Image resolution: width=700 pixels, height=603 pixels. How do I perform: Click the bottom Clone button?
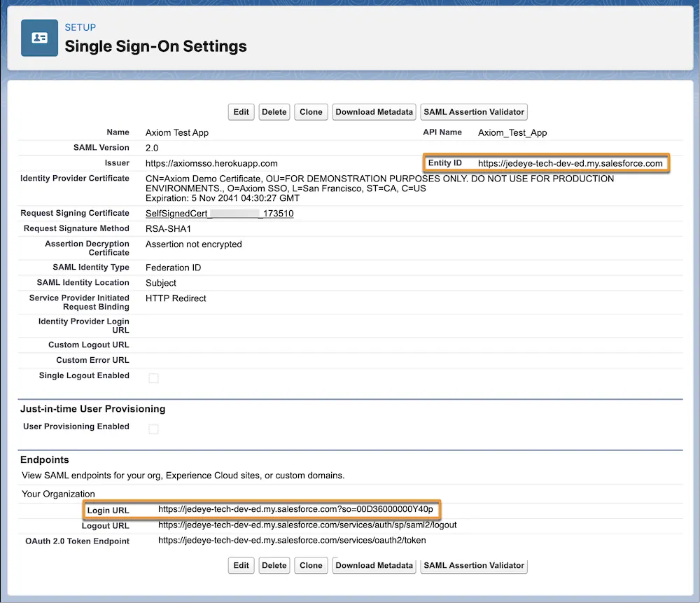[x=311, y=565]
